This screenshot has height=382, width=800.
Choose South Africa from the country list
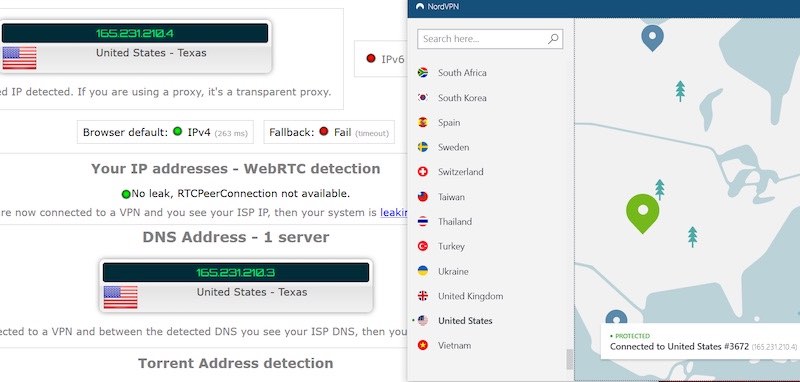(462, 72)
